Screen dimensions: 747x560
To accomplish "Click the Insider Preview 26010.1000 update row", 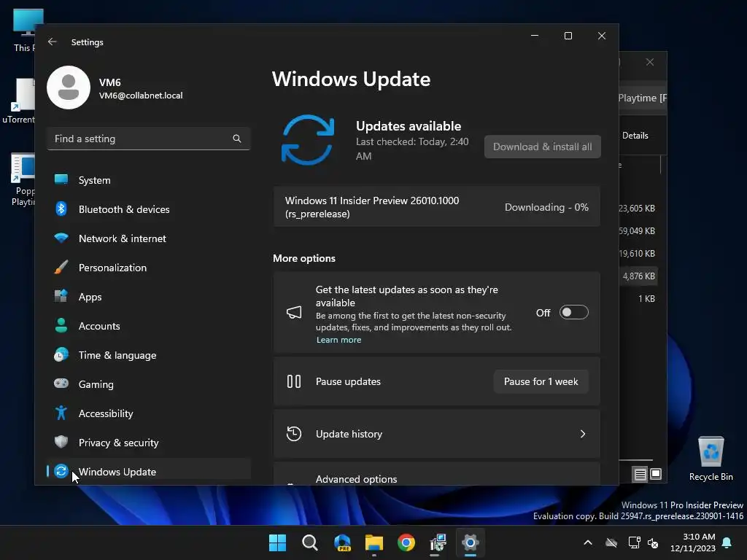I will point(436,207).
